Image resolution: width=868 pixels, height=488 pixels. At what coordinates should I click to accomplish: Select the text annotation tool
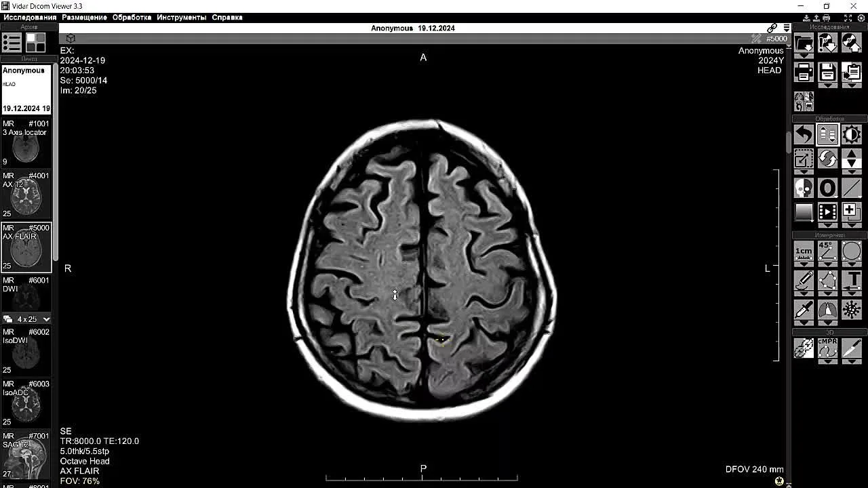tap(851, 279)
